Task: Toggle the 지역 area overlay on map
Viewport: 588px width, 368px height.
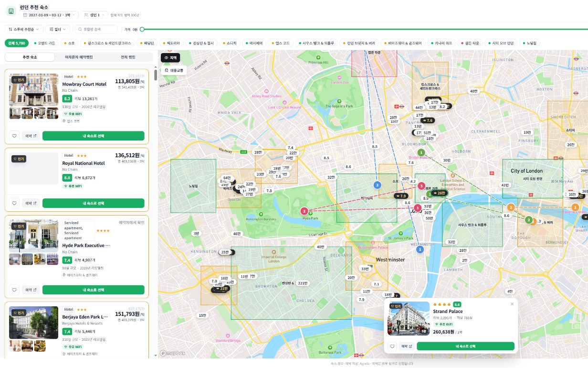Action: [x=170, y=57]
